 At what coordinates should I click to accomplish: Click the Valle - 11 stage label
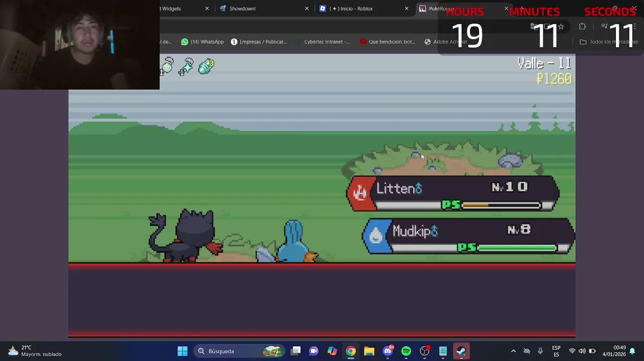(x=544, y=63)
